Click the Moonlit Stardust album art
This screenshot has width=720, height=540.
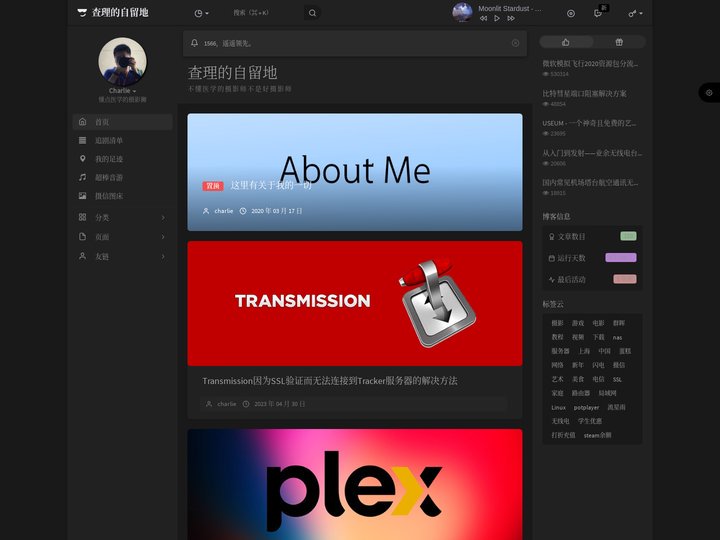(x=462, y=13)
